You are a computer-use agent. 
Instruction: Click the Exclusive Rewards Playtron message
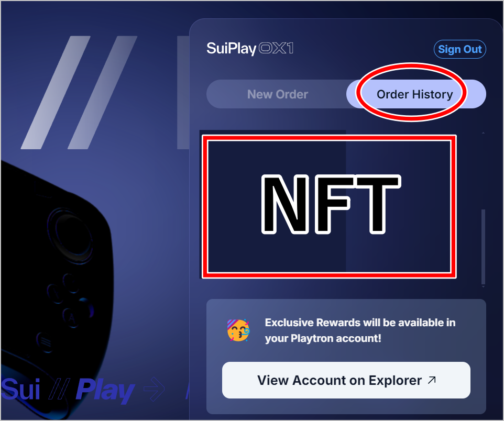(360, 330)
